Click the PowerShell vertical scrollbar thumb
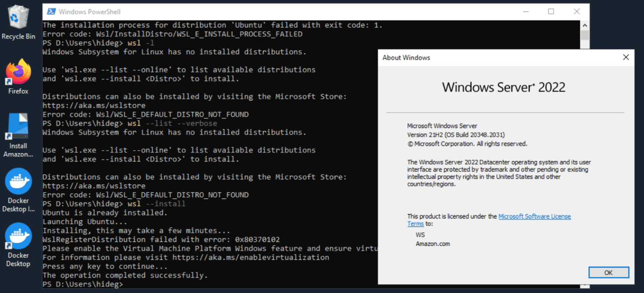The width and height of the screenshot is (644, 293). 585,35
